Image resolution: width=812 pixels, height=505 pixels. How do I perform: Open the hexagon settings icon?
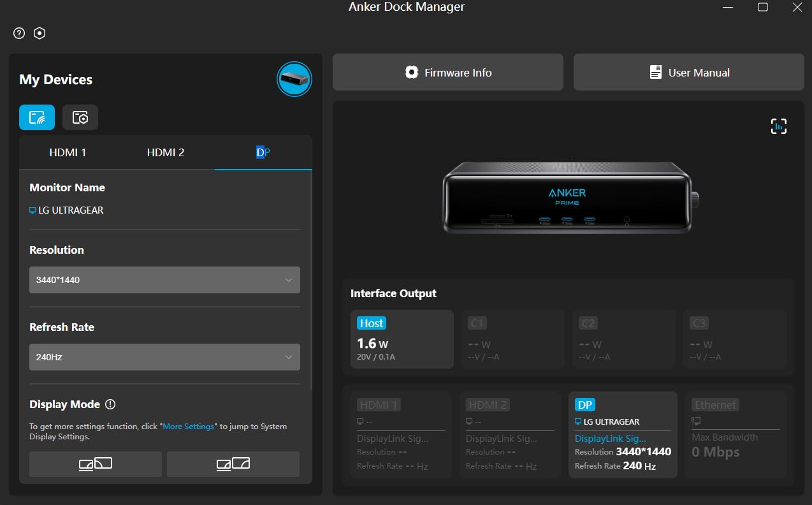(x=40, y=33)
